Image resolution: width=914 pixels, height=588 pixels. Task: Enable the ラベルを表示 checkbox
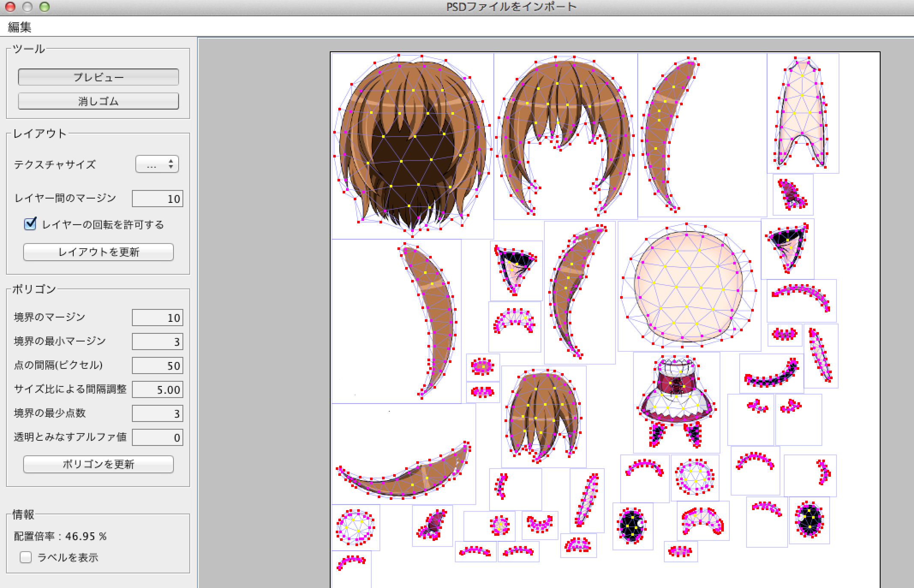[26, 557]
